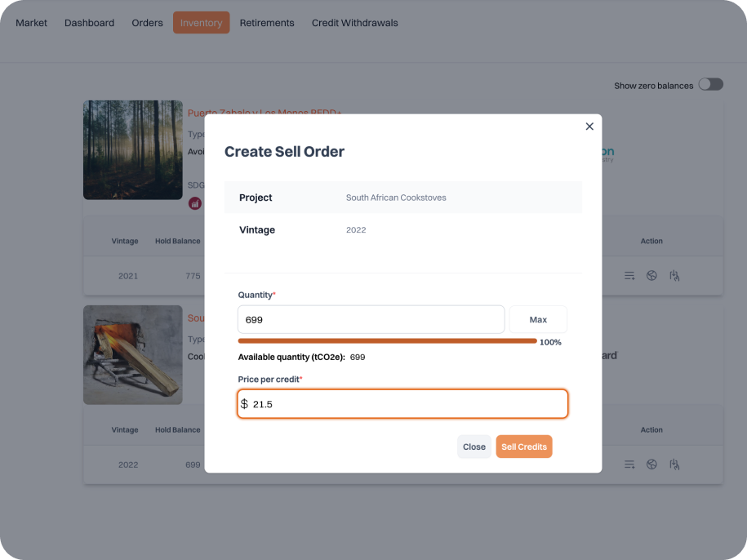The height and width of the screenshot is (560, 747).
Task: Go to the Orders tab
Action: 147,23
